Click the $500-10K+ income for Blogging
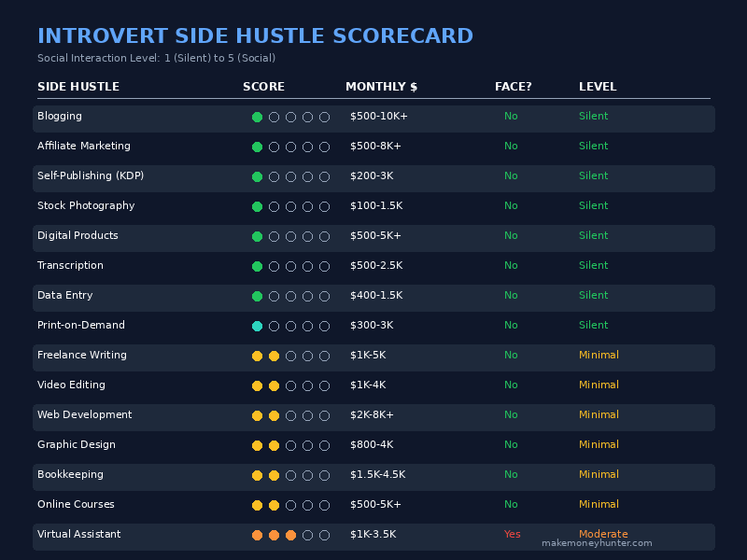The height and width of the screenshot is (560, 747). point(379,116)
